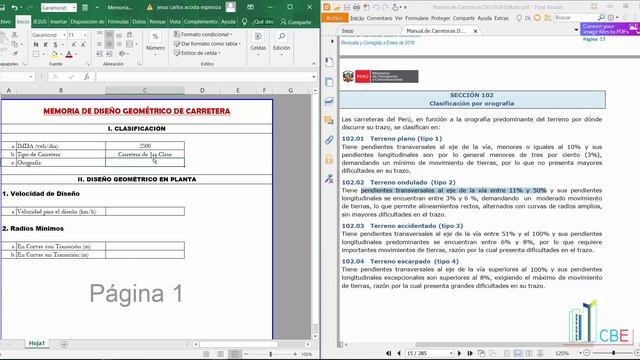Open Formato condicional menu
The image size is (640, 360).
203,34
